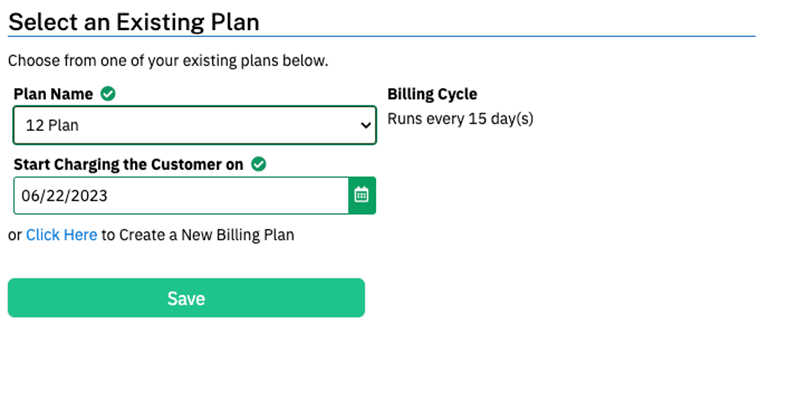Click the month "06" in the date field

tap(31, 196)
